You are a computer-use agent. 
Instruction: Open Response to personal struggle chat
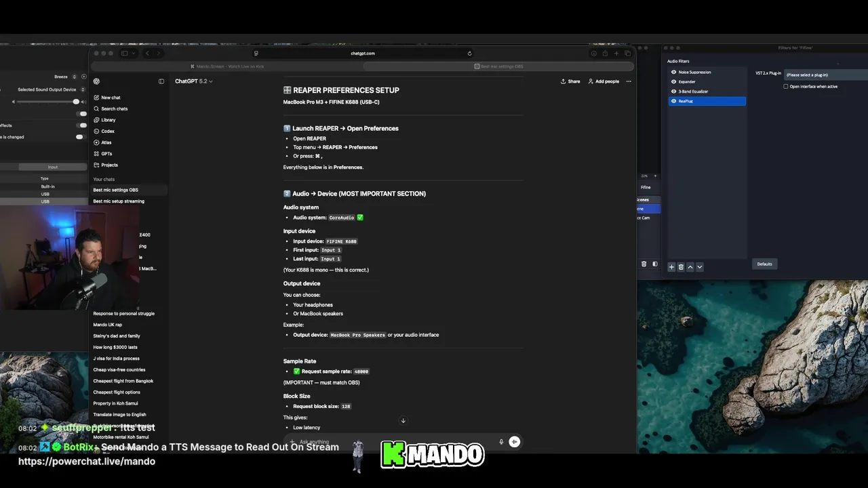point(124,314)
